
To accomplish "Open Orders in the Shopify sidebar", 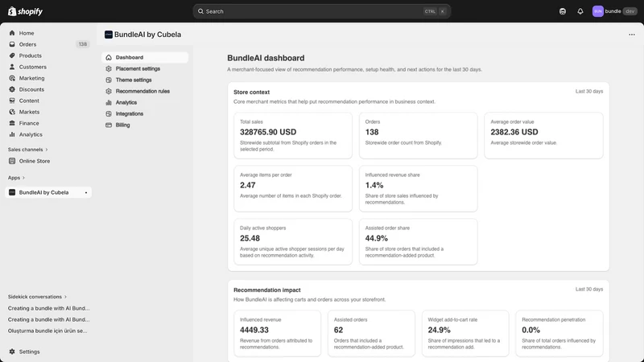I will coord(27,44).
